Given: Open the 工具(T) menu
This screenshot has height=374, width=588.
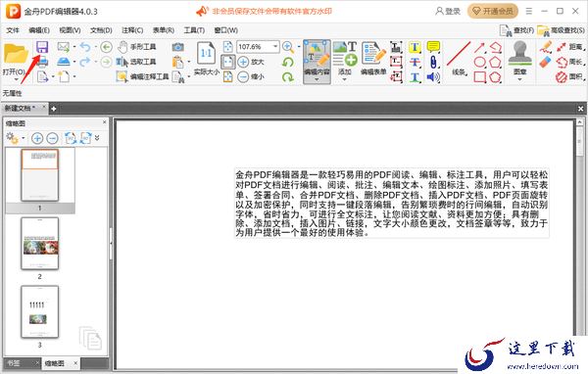Looking at the screenshot, I should point(194,30).
